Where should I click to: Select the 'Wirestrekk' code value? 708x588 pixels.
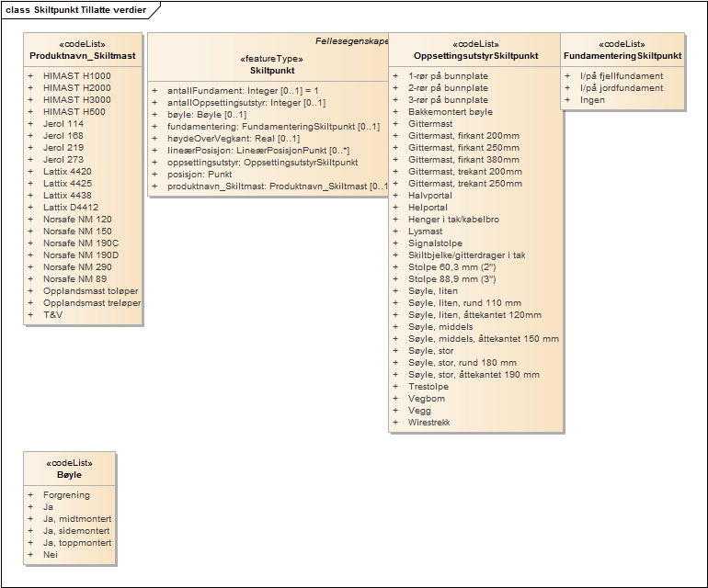point(429,423)
